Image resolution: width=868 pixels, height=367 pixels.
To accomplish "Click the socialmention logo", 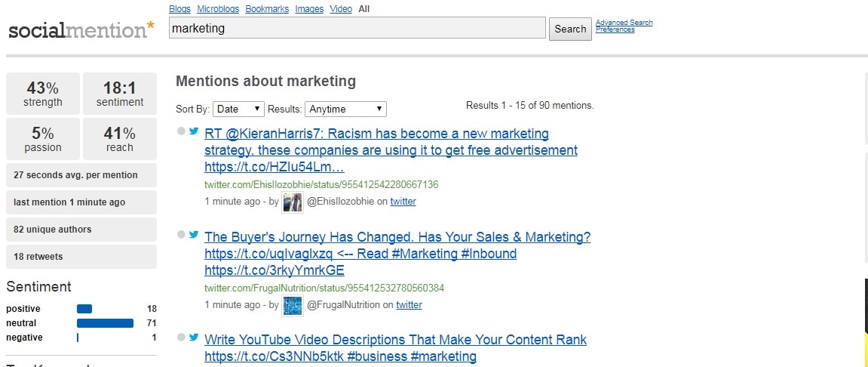I will [81, 29].
